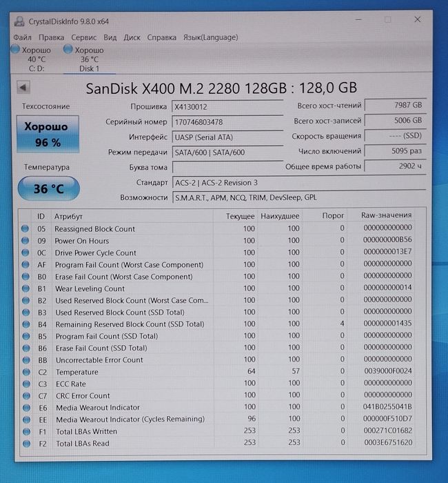Select Remaining Reserved Block Count (SSD Total) row
This screenshot has width=448, height=483.
(x=217, y=324)
